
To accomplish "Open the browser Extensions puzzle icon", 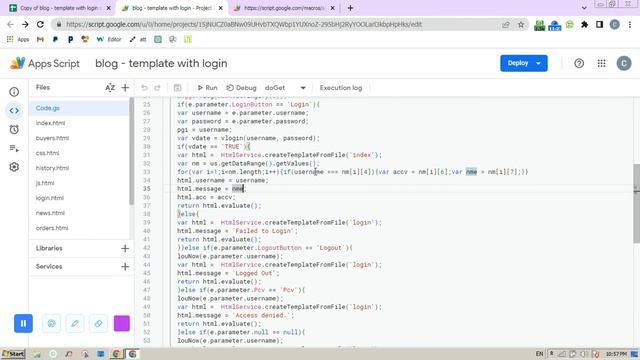I will [584, 24].
